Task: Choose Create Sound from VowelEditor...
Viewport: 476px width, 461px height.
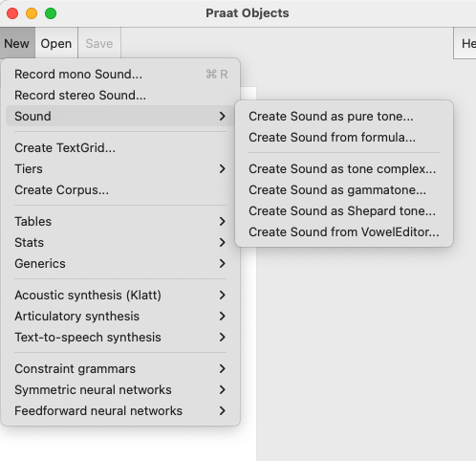Action: (344, 232)
